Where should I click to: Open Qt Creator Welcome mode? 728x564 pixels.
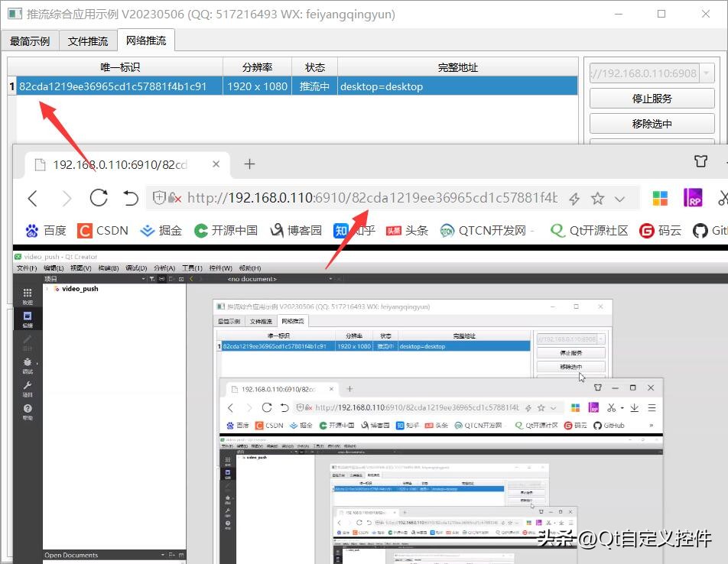click(x=27, y=293)
